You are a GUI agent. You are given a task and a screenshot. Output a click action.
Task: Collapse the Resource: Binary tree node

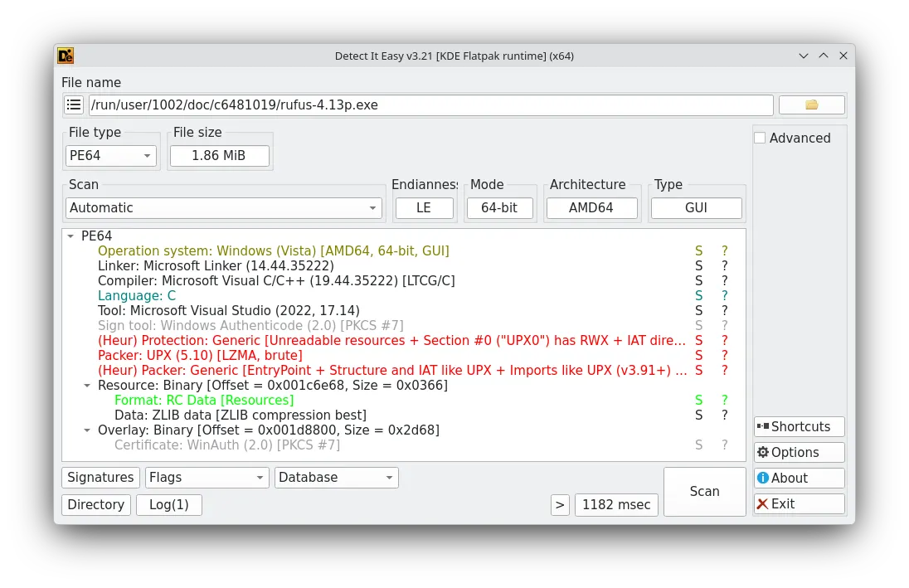pos(87,386)
